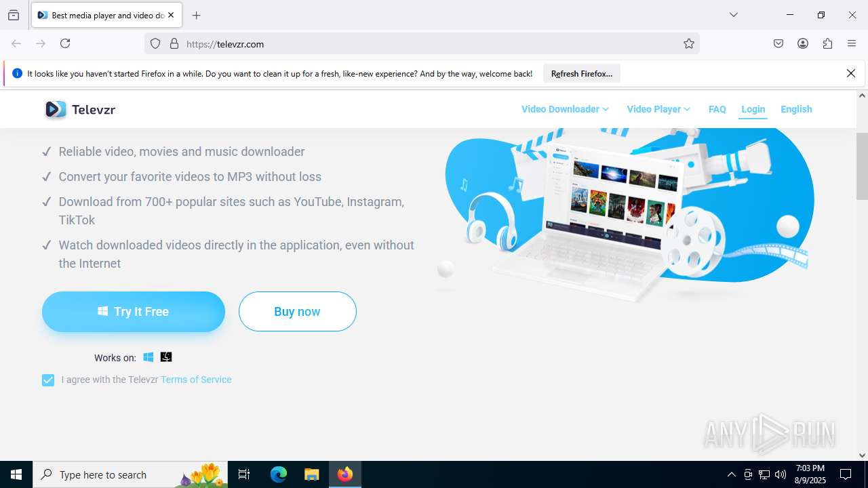Open the FAQ page
The height and width of the screenshot is (488, 868).
(717, 109)
